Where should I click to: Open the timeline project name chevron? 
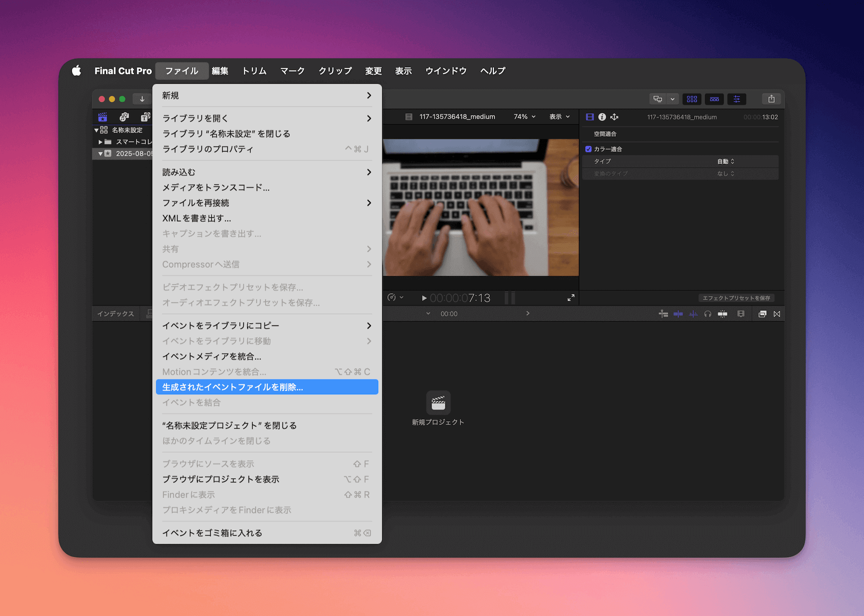pos(428,313)
